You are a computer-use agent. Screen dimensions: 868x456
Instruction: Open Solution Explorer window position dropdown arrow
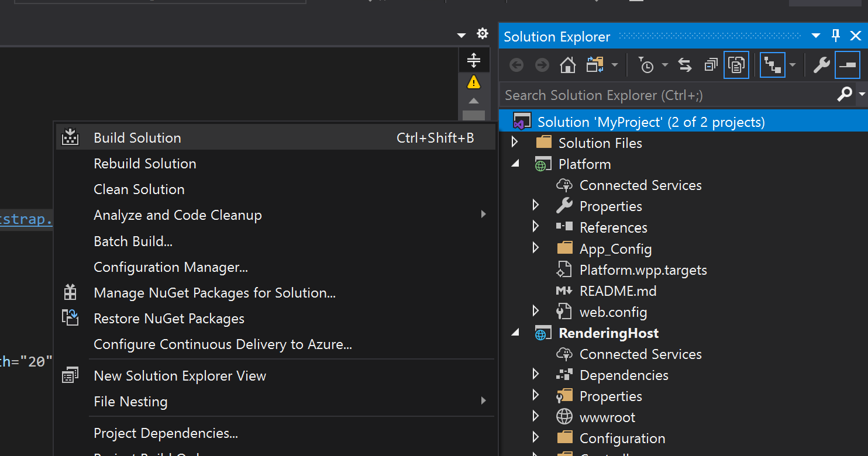[x=816, y=36]
